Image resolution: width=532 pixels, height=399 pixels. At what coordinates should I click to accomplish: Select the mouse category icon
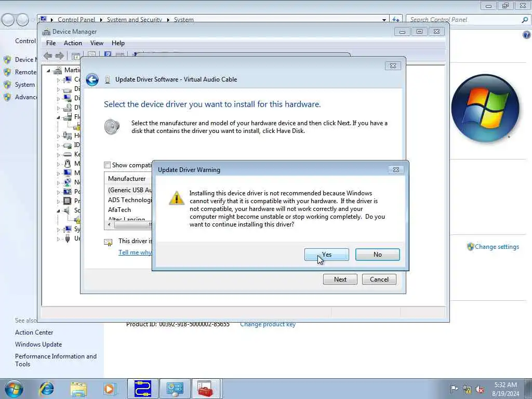(67, 164)
